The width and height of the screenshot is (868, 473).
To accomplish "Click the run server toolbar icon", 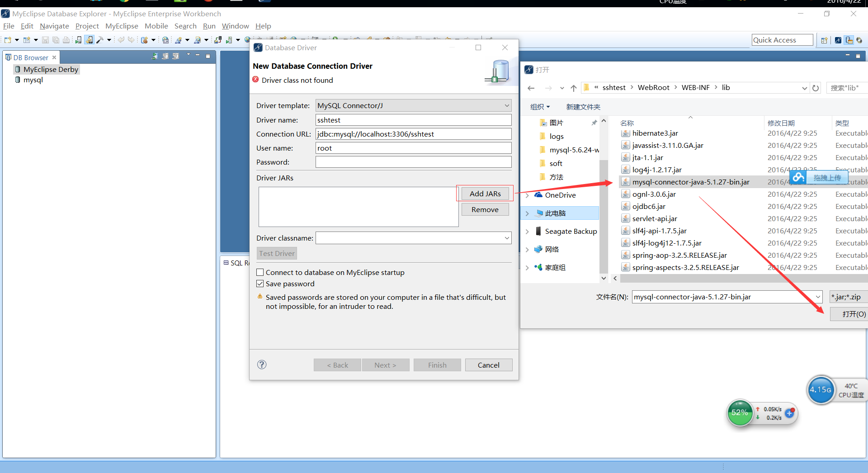I will click(229, 40).
